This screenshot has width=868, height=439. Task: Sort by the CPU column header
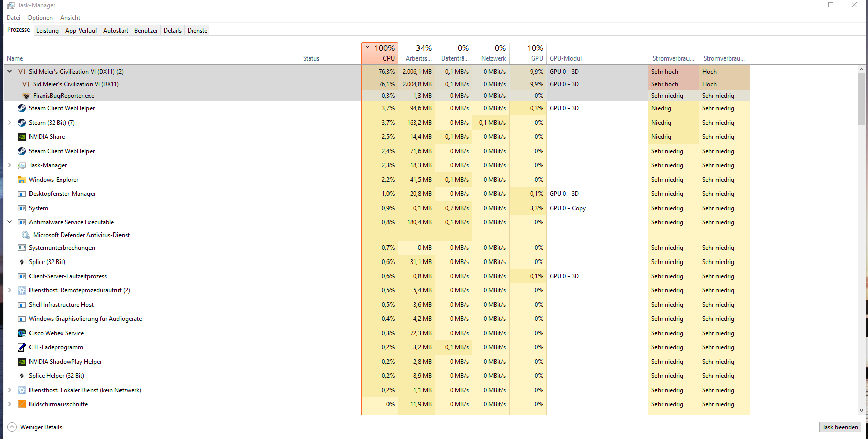point(379,53)
